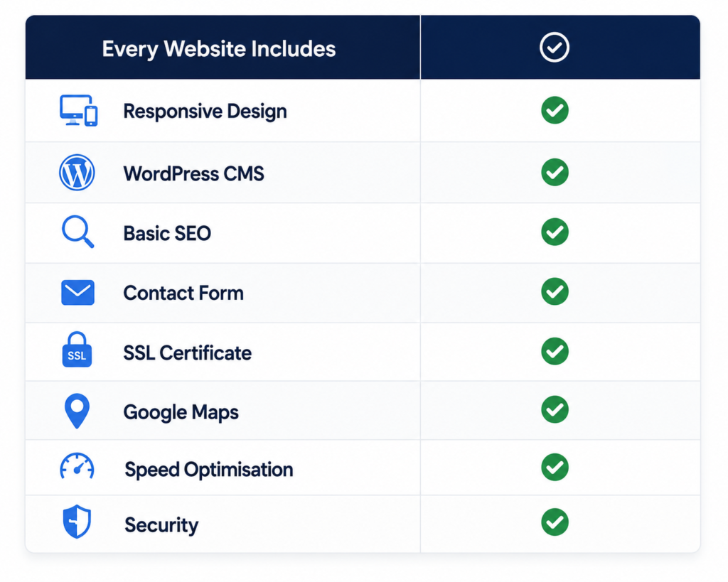Click the SSL padlock icon
This screenshot has width=728, height=582.
tap(77, 350)
